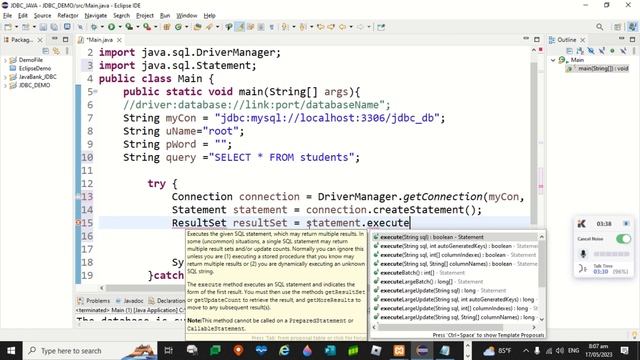Click the Toggle Mark Occurrences icon
The image size is (640, 360).
pos(240,27)
